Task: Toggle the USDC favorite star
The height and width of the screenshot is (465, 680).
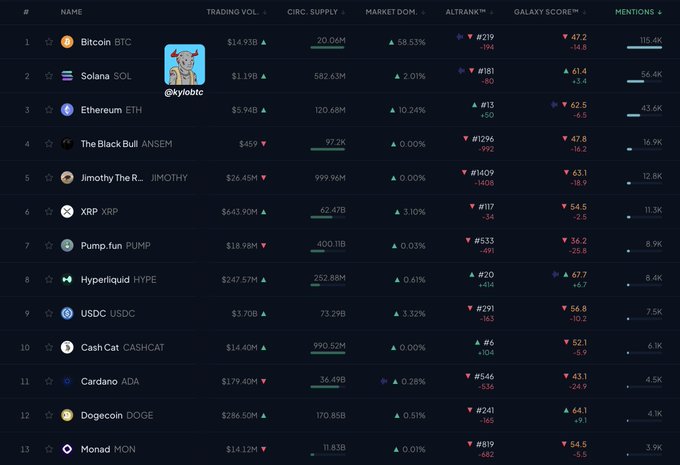Action: 49,313
